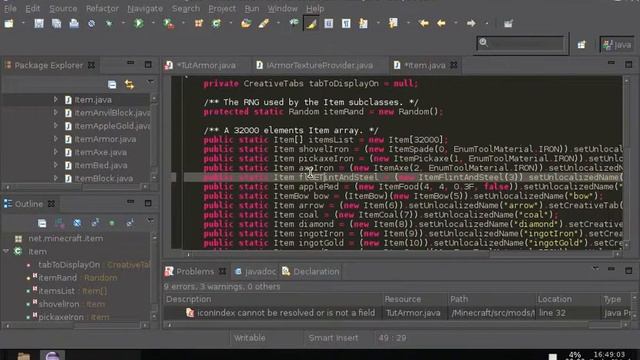The width and height of the screenshot is (640, 360).
Task: Switch to the Declaration tab
Action: pos(311,271)
